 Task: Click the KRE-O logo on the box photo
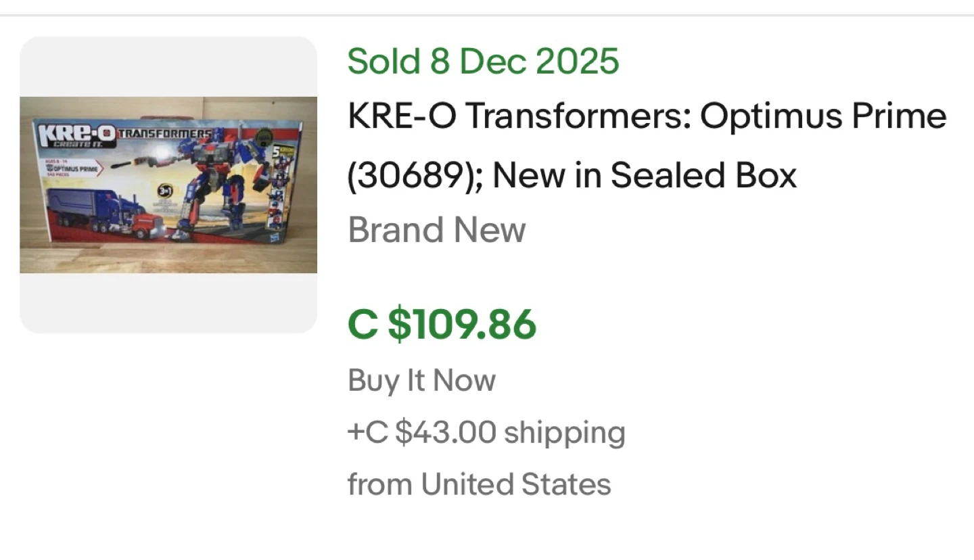tap(76, 136)
